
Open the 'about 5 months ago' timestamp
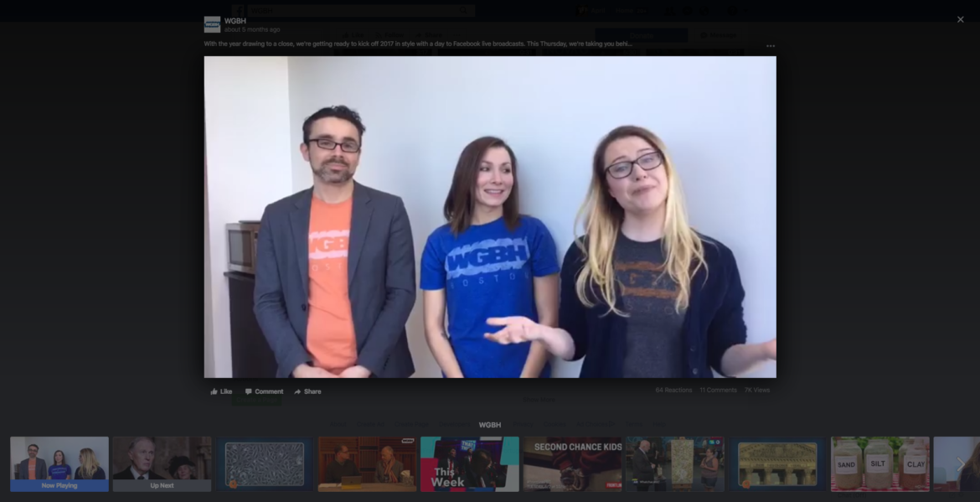coord(252,30)
